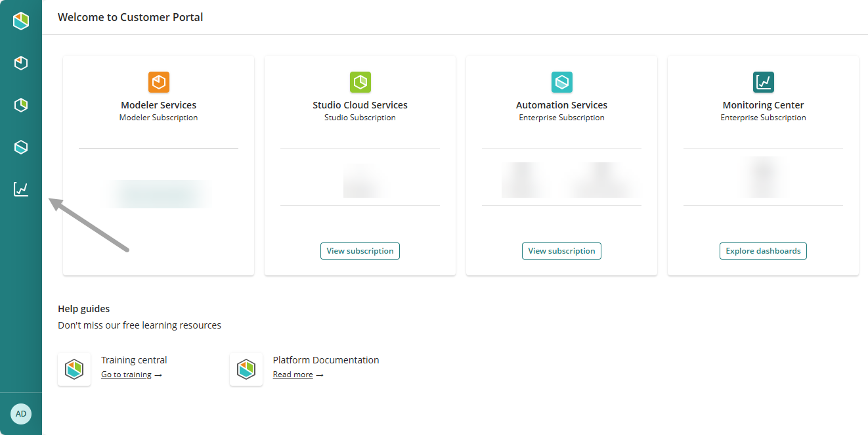The image size is (868, 435).
Task: Click the Automation Services card title
Action: coord(562,105)
